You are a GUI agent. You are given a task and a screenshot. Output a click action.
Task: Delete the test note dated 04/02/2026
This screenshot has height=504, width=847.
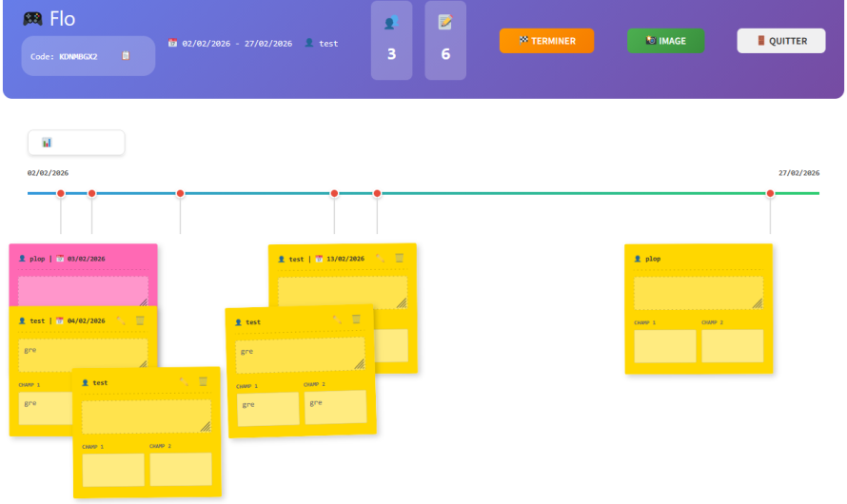click(140, 320)
